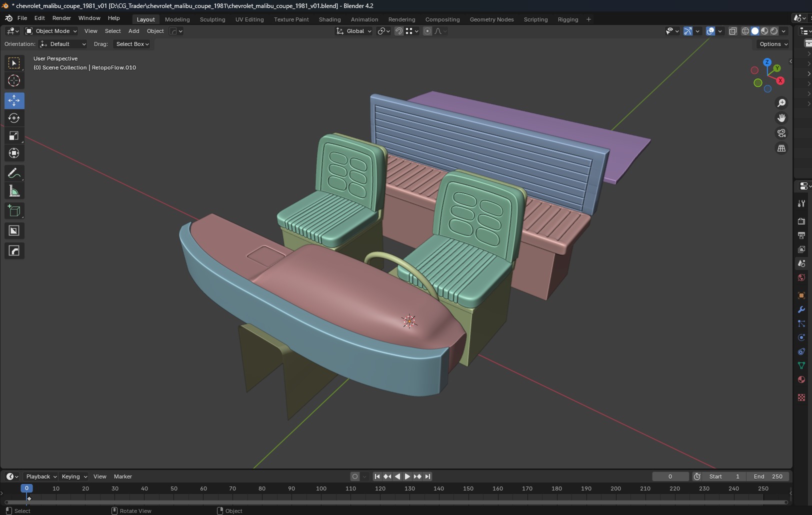Open the Keying dropdown
This screenshot has height=515, width=812.
(74, 476)
